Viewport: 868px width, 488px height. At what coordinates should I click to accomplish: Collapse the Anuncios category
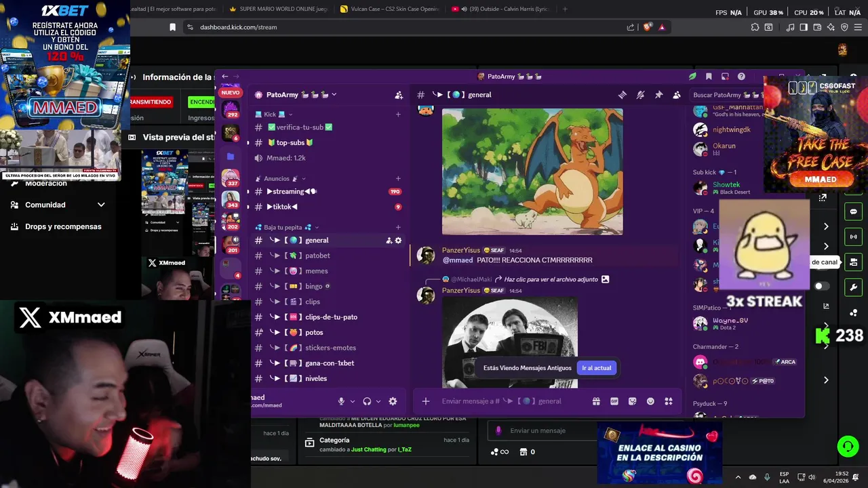281,178
